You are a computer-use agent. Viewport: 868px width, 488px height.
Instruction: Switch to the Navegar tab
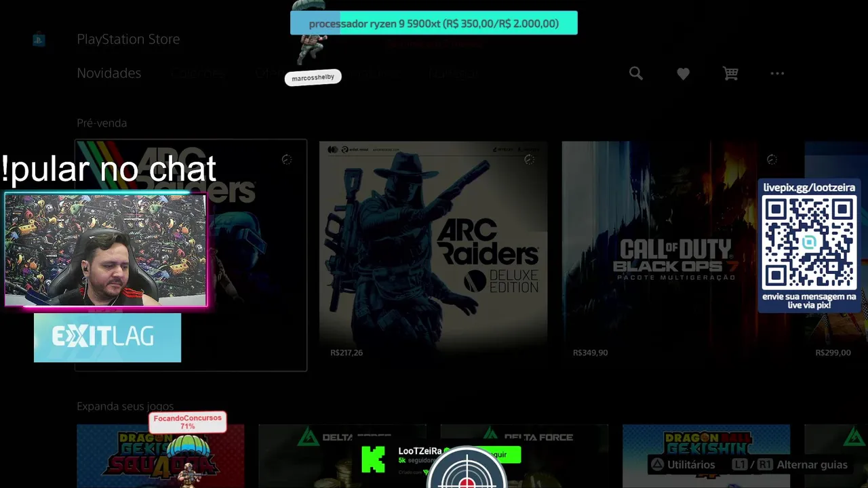tap(453, 73)
